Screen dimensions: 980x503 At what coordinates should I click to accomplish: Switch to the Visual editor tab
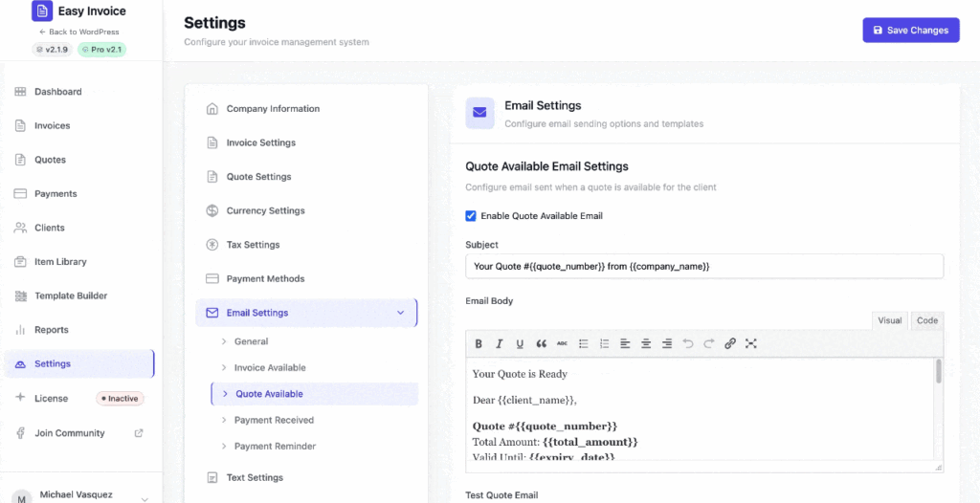pos(889,320)
